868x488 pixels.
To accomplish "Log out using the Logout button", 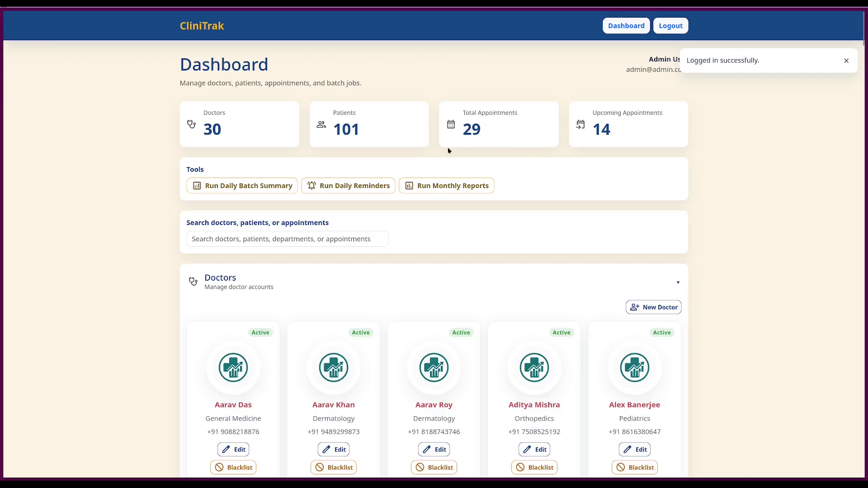I will point(670,26).
